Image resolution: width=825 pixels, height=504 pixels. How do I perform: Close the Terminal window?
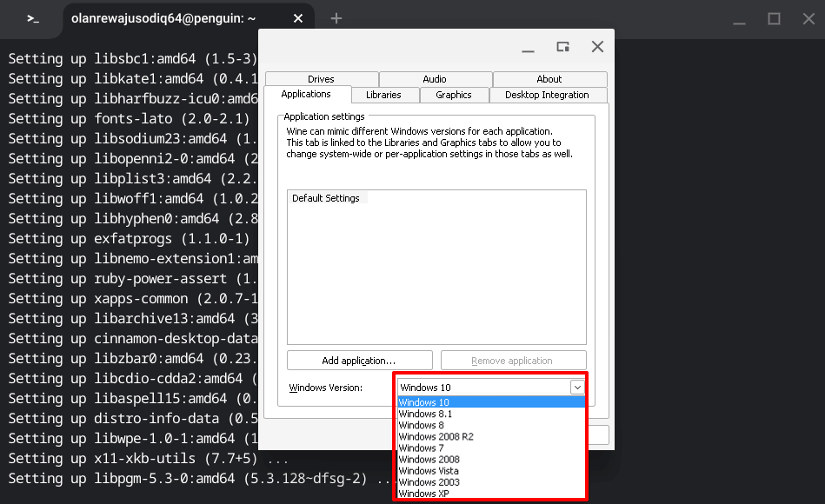[x=808, y=19]
